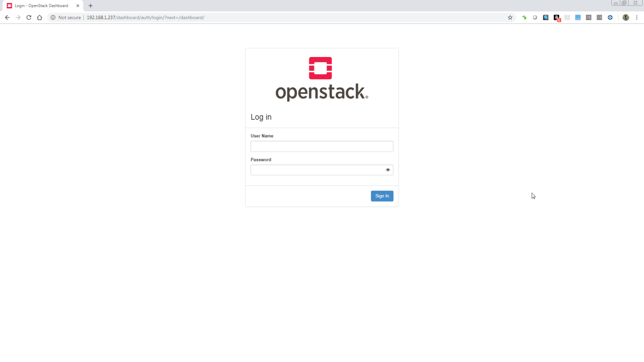644x362 pixels.
Task: Click the gray sphere extension icon
Action: coord(535,18)
